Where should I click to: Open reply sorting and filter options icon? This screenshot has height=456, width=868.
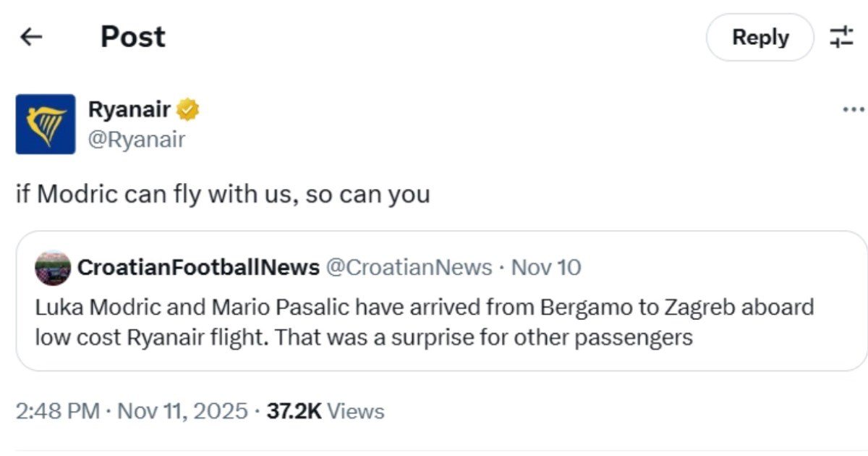(841, 37)
